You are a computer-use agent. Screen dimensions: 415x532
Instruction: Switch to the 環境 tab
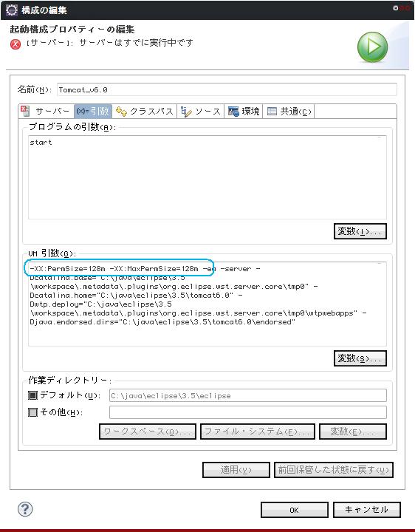(244, 112)
